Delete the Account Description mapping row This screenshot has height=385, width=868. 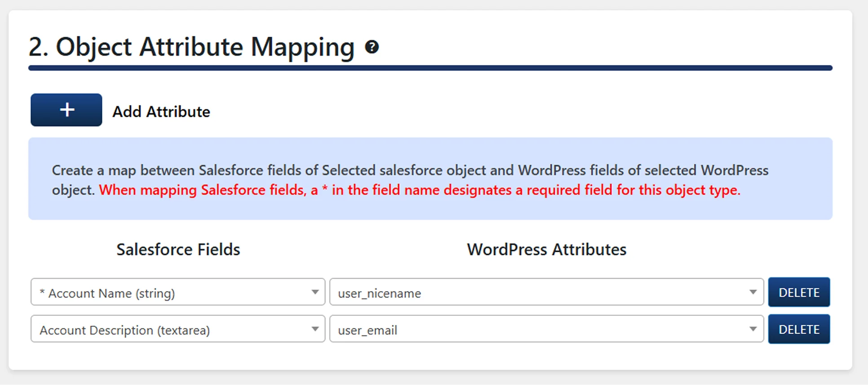tap(799, 329)
